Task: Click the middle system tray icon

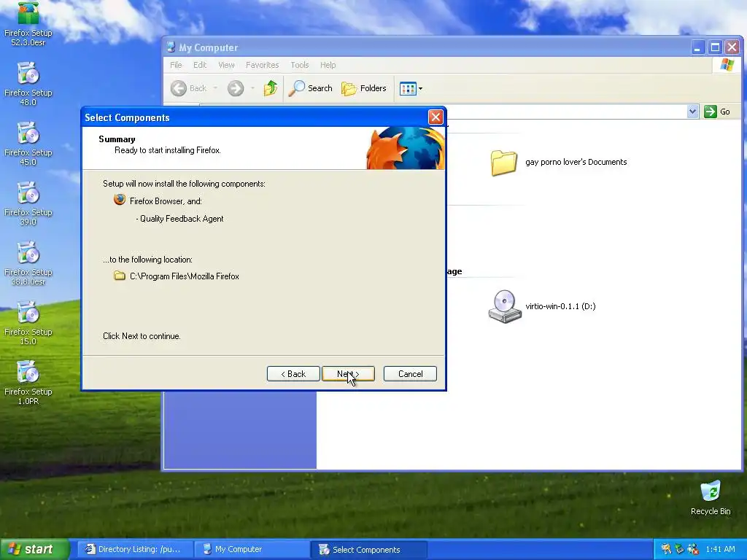Action: (x=679, y=549)
